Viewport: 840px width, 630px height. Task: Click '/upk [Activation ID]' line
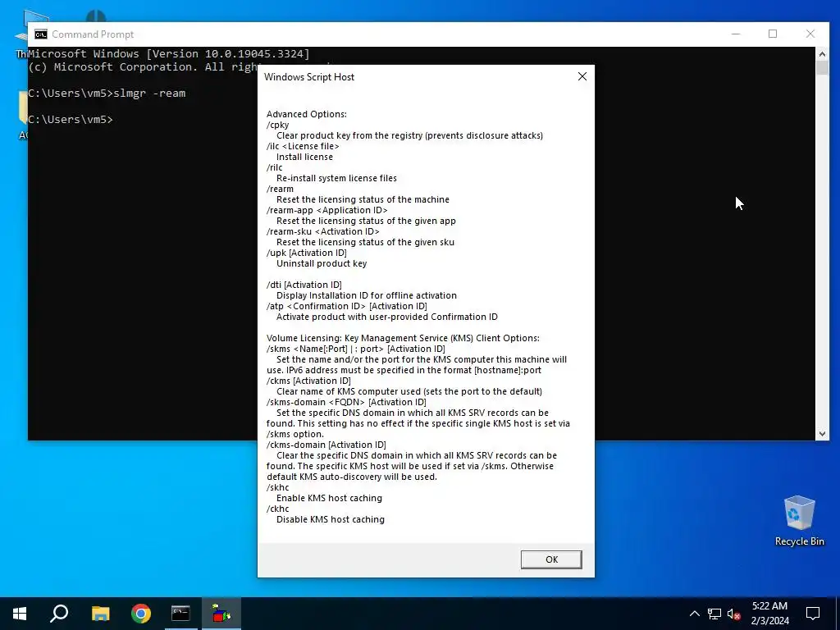click(x=307, y=253)
